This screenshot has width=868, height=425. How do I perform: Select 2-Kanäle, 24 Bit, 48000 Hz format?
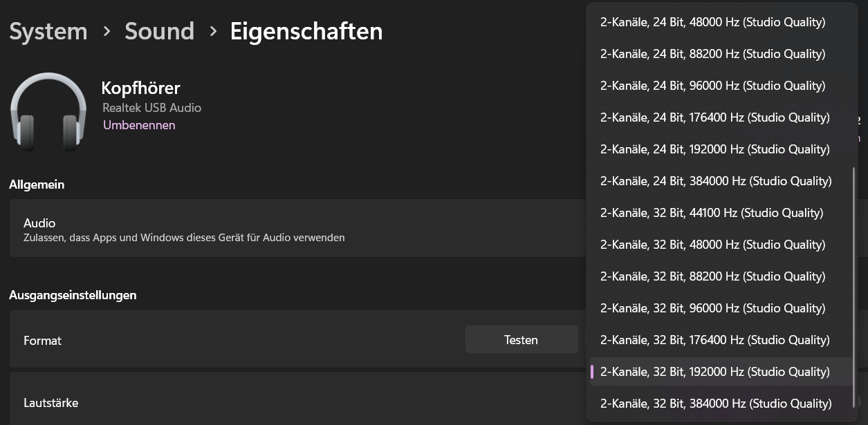[x=712, y=22]
